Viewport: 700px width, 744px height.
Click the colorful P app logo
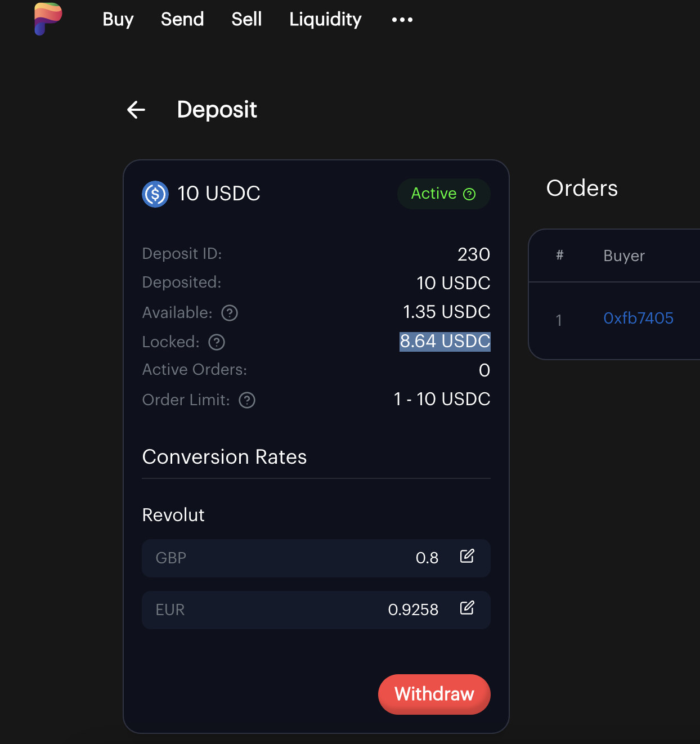pyautogui.click(x=48, y=19)
